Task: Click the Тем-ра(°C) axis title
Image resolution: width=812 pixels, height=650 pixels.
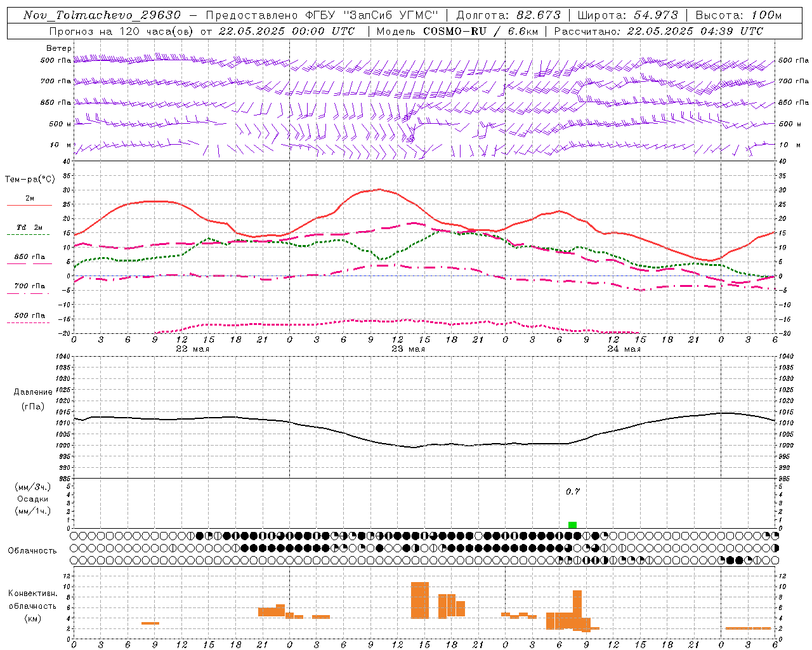Action: (30, 180)
